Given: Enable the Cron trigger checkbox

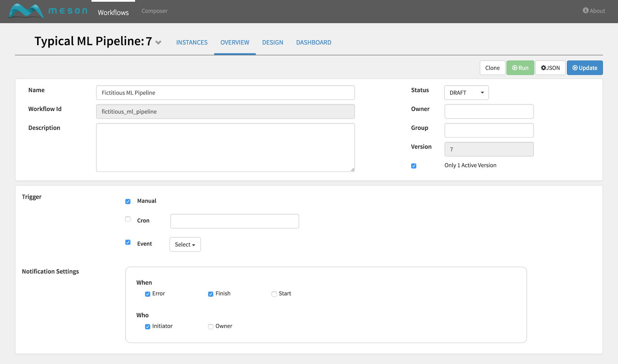Looking at the screenshot, I should [x=128, y=219].
